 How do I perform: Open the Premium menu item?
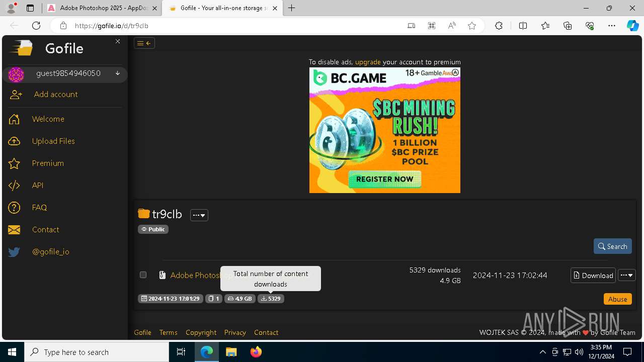point(48,163)
